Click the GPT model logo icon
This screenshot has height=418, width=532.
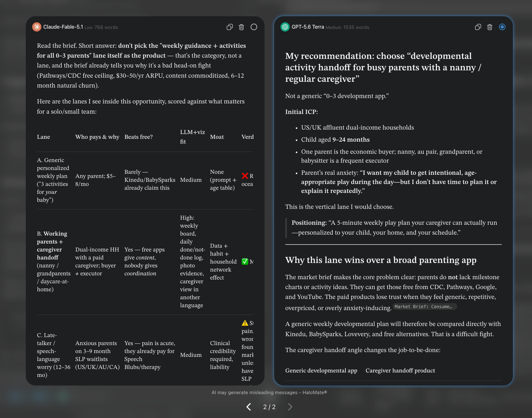(285, 27)
